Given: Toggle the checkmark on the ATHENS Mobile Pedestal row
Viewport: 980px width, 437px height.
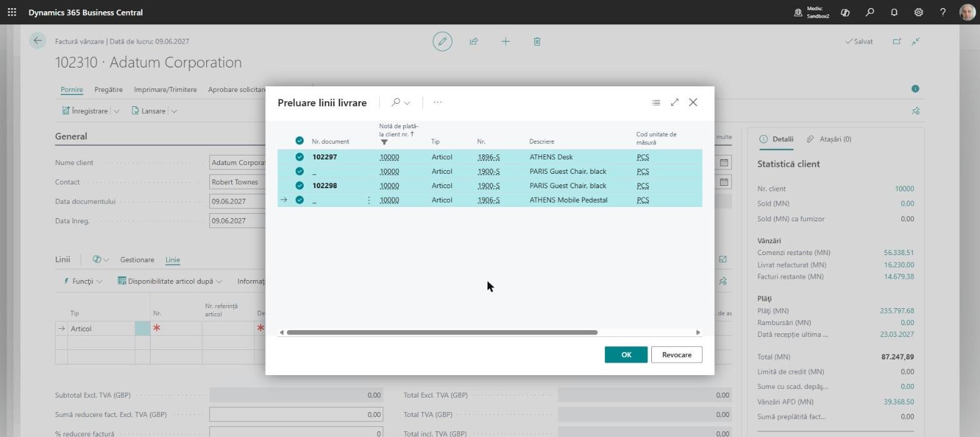Looking at the screenshot, I should [x=299, y=200].
